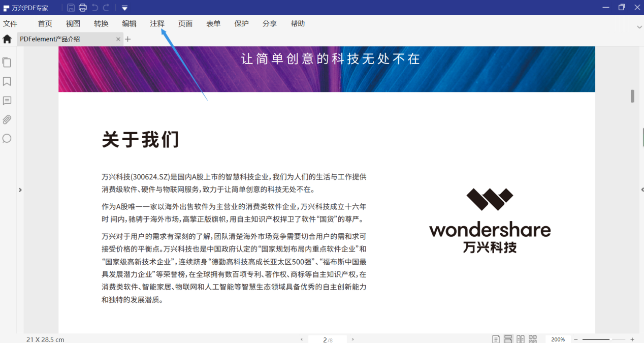Click paragraph starting 万兴科技(300624.SZ)

click(x=234, y=183)
